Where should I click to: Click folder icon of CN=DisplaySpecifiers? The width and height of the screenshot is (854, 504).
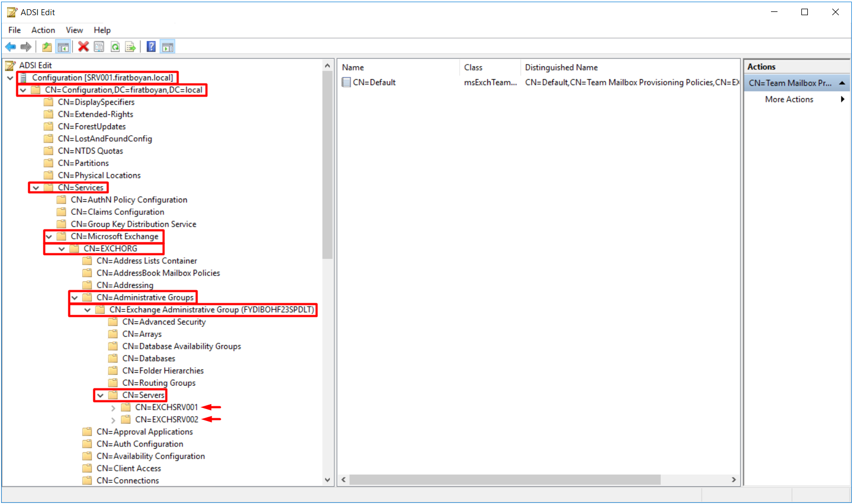point(49,102)
